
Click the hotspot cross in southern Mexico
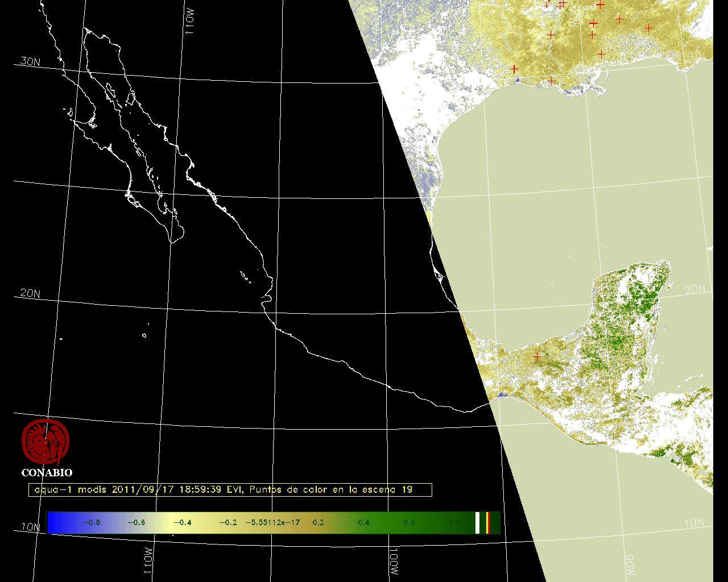(537, 357)
